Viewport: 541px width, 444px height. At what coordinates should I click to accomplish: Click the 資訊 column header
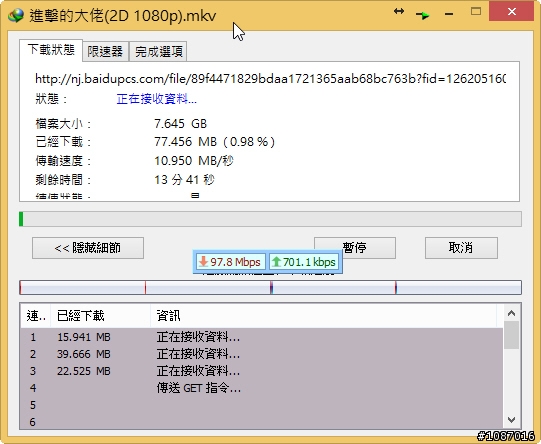click(323, 315)
